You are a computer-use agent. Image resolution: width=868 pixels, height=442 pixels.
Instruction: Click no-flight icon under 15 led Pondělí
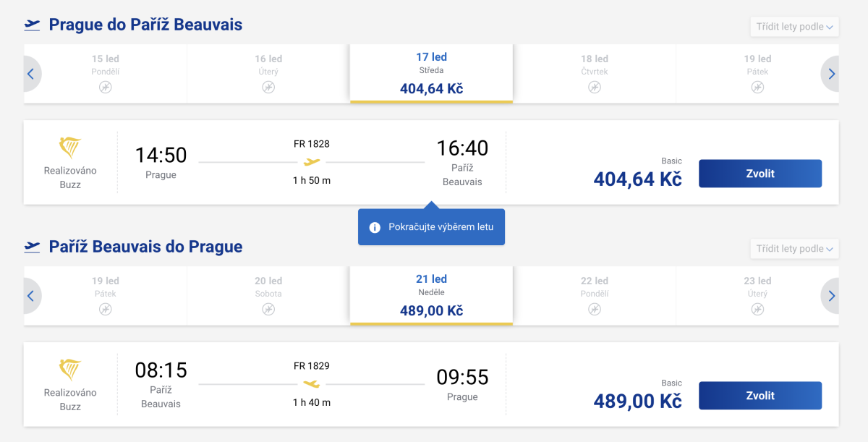click(106, 88)
